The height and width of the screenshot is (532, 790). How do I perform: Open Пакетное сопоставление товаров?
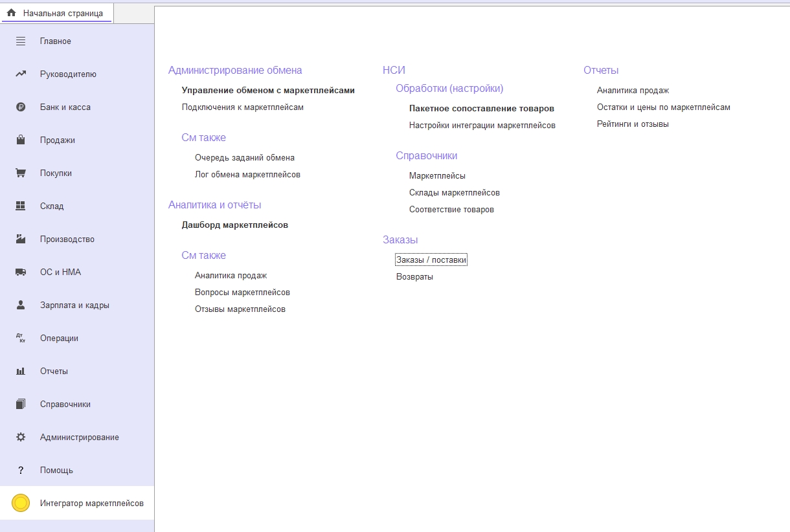[x=482, y=109]
